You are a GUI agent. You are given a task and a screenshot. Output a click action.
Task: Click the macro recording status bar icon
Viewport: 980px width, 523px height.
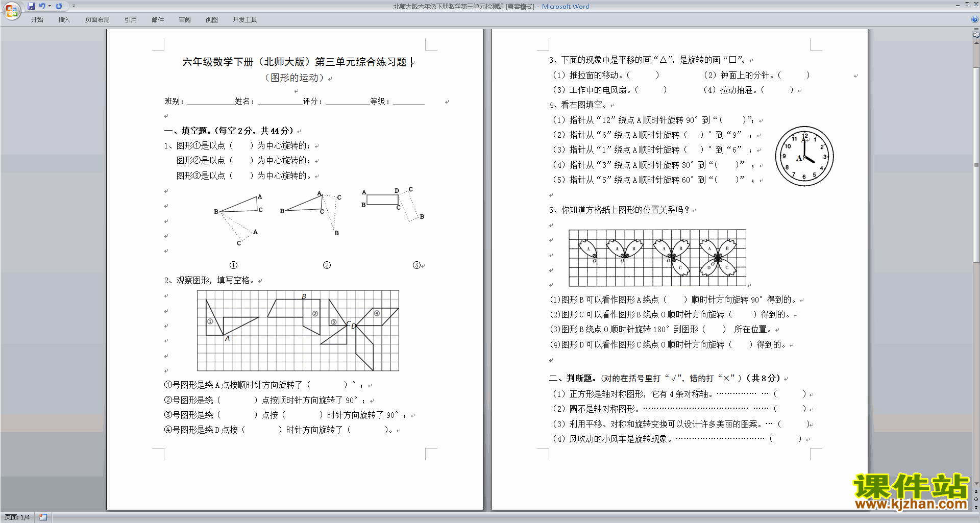pyautogui.click(x=43, y=517)
